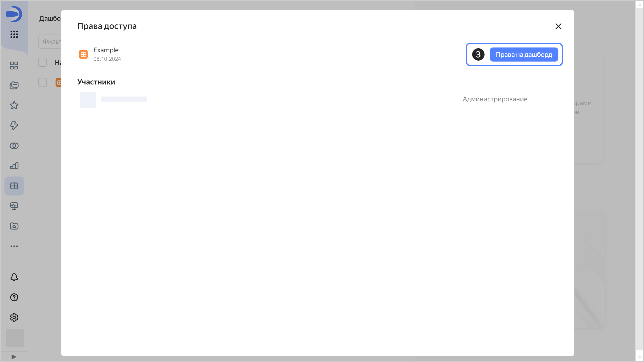Open Charts bar graph icon
The width and height of the screenshot is (644, 362).
[14, 166]
